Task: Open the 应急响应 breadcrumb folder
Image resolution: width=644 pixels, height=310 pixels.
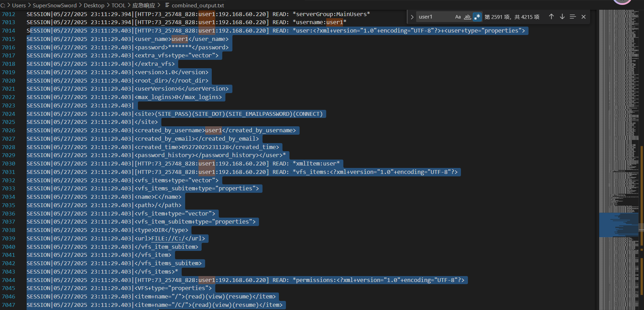Action: point(143,6)
